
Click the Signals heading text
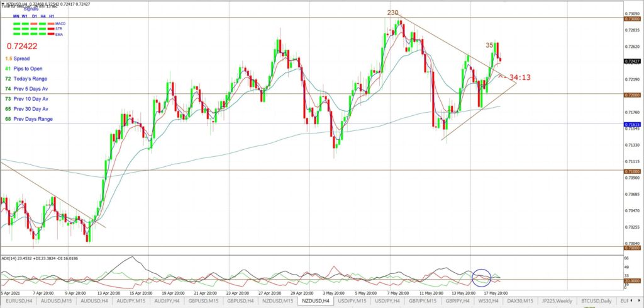point(30,8)
